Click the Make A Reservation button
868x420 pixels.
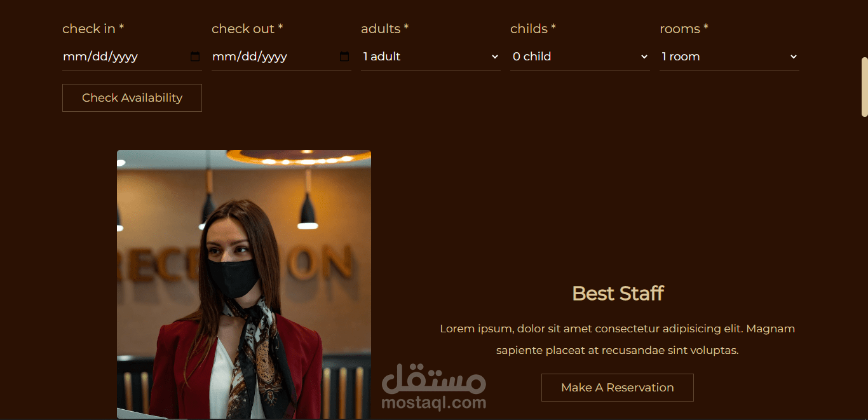tap(618, 388)
